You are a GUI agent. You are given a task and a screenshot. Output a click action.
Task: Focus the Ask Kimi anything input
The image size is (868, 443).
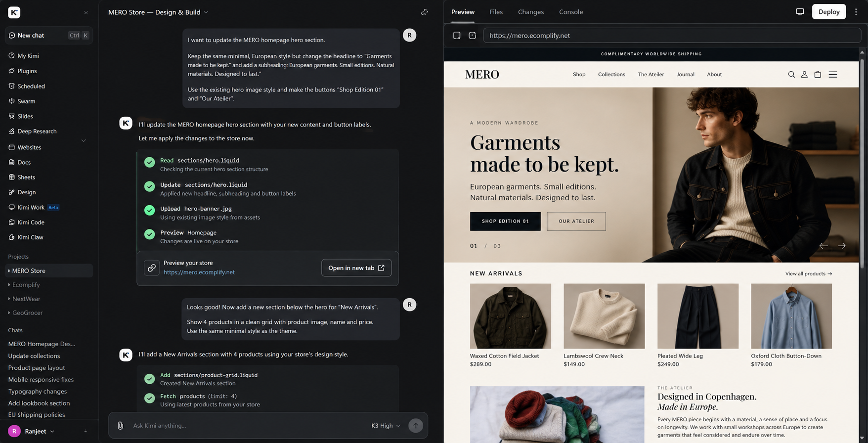pyautogui.click(x=247, y=426)
